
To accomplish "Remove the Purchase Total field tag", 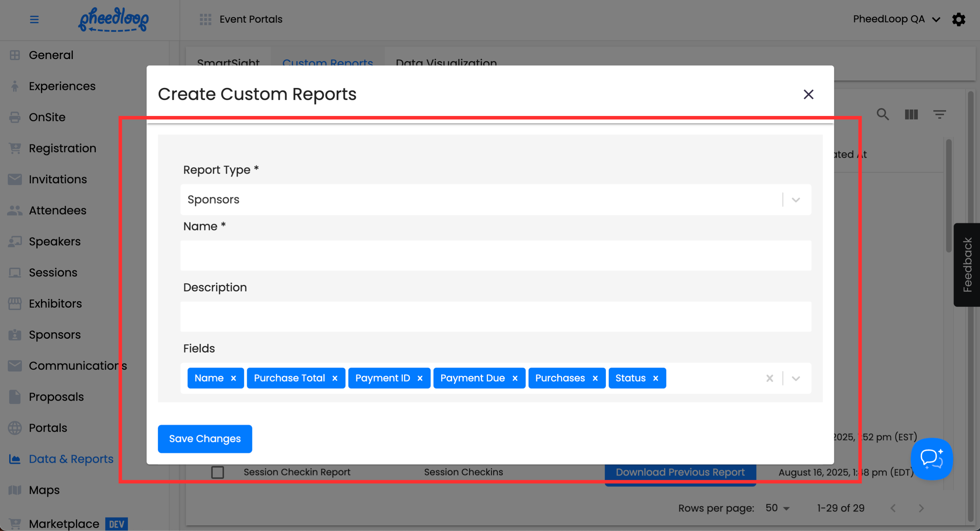I will click(335, 378).
